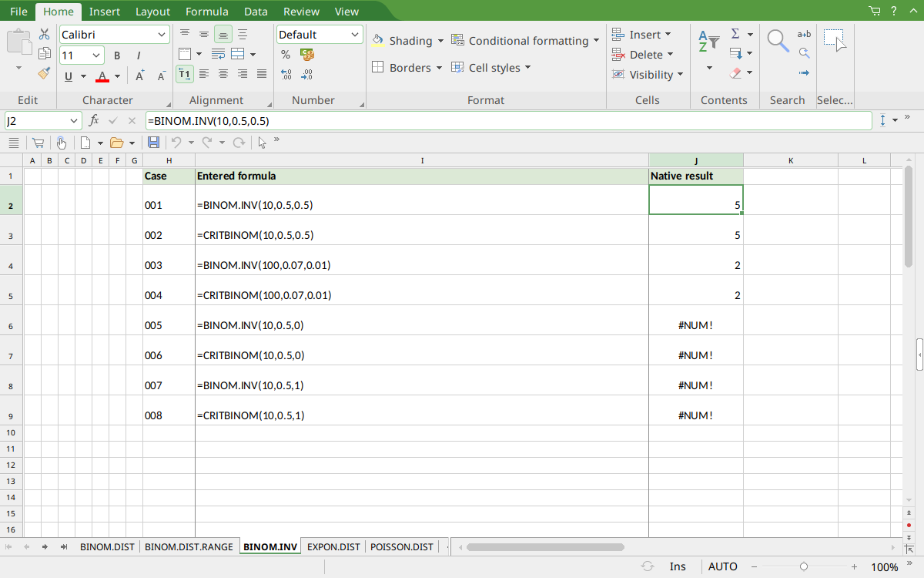924x578 pixels.
Task: Open the Name Box J2 dropdown
Action: click(74, 121)
